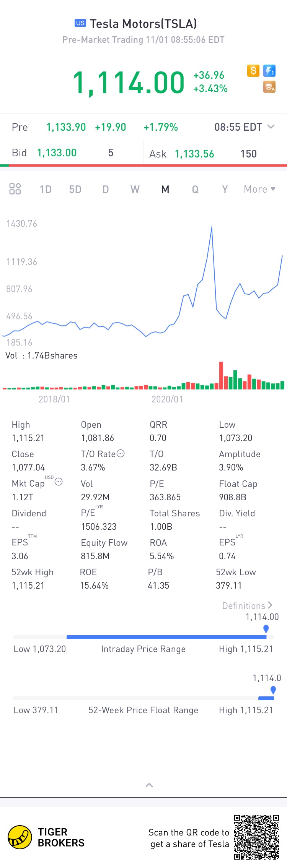Tap the Total Shares value 1.00B
The image size is (287, 868).
click(161, 526)
